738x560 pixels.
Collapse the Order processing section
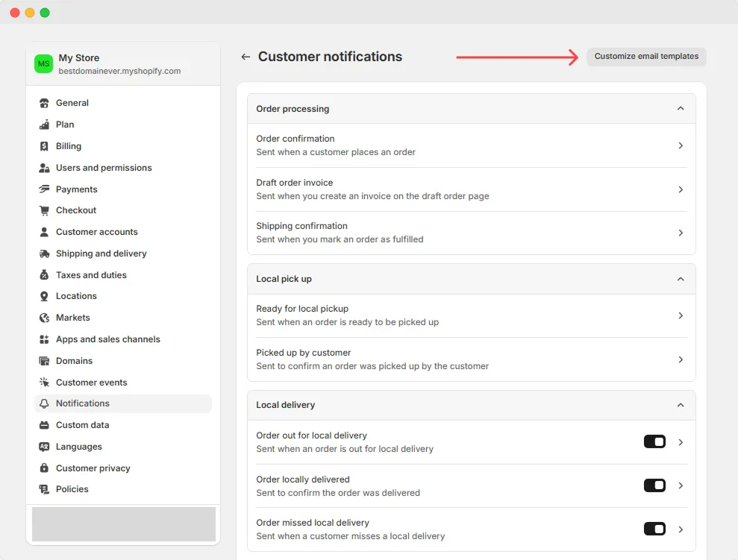(680, 108)
